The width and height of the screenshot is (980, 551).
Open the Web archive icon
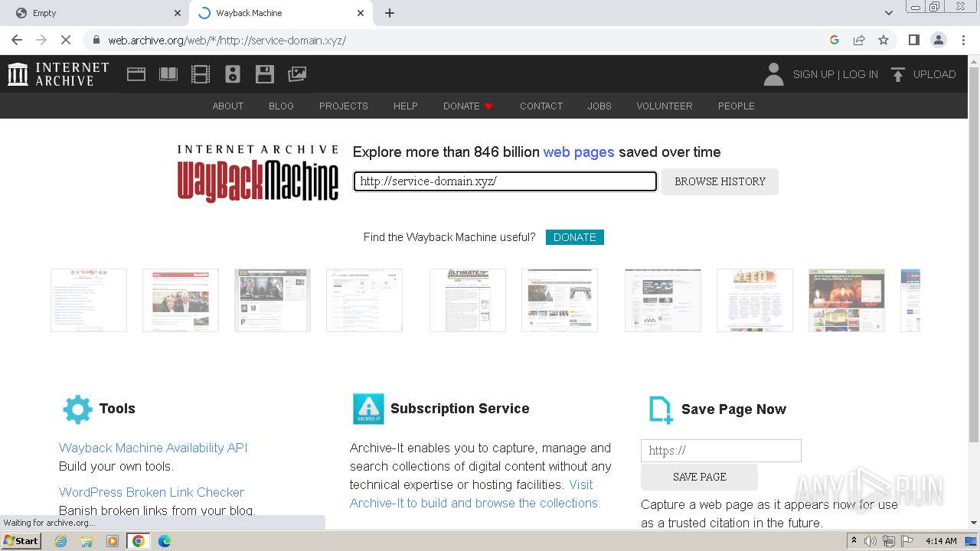tap(136, 74)
